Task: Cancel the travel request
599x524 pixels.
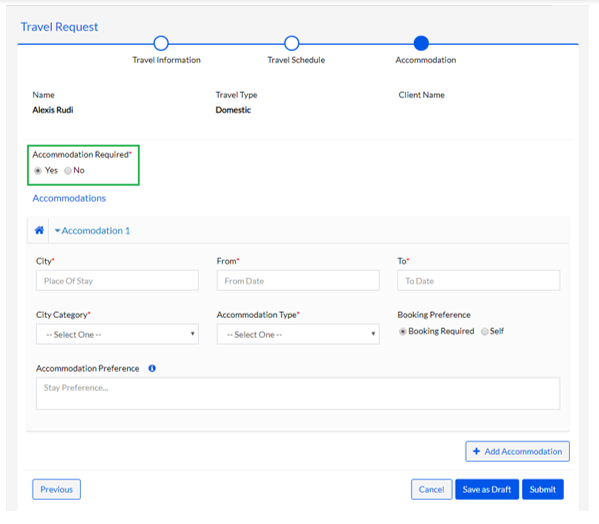Action: (431, 489)
